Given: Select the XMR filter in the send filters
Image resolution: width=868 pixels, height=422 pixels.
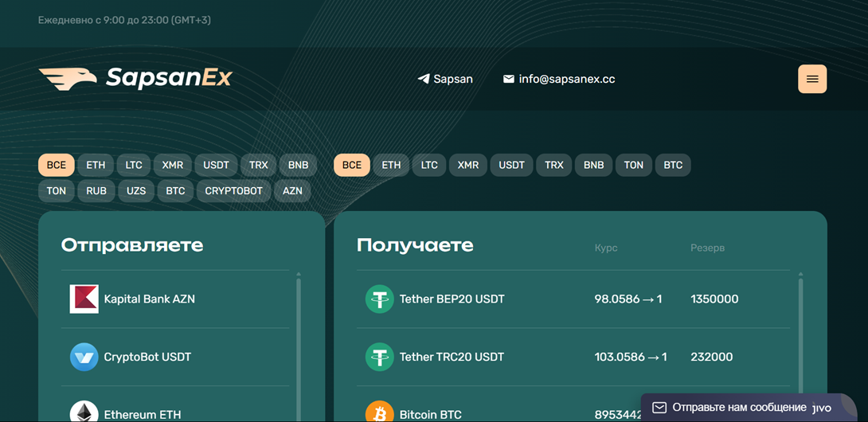Looking at the screenshot, I should (173, 165).
